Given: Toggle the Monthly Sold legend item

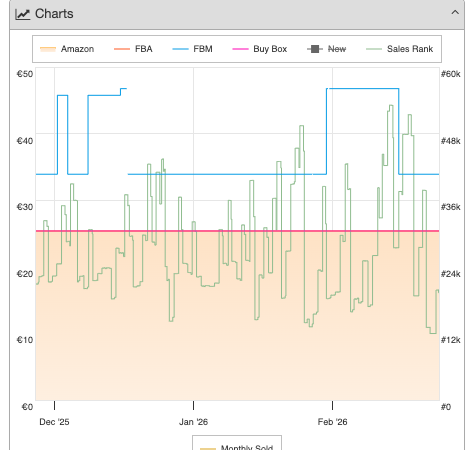Looking at the screenshot, I should 237,447.
